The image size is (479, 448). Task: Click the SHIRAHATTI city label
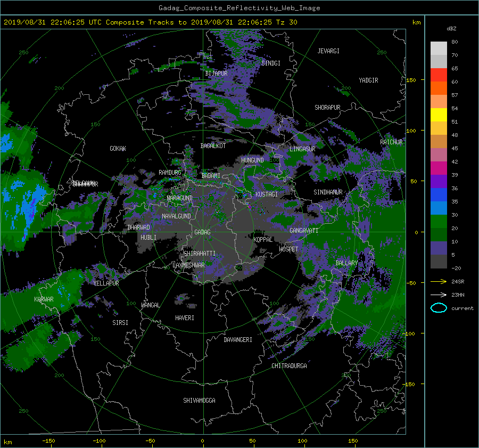click(200, 254)
